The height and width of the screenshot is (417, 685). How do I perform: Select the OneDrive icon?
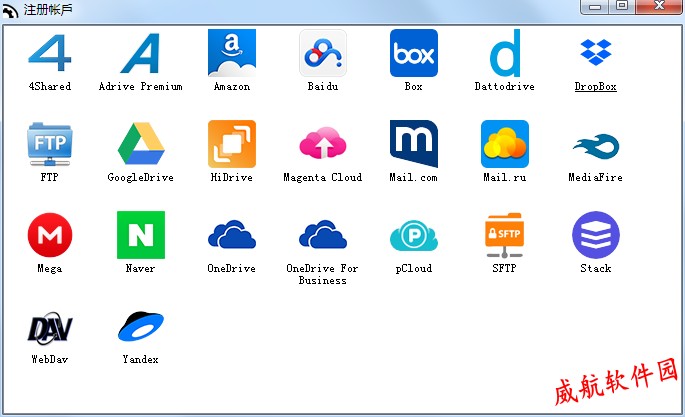click(x=232, y=234)
